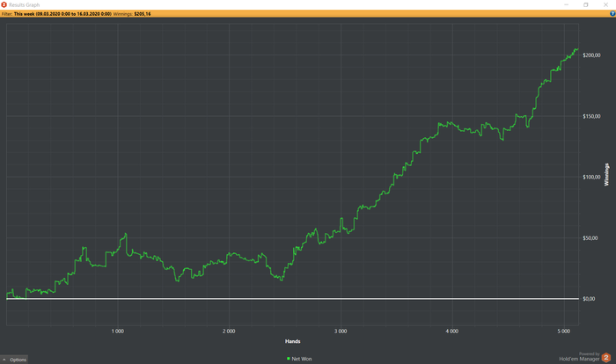Click the Hold'em Manager 2 logo badge
Screen dimensions: 616x364
606,357
